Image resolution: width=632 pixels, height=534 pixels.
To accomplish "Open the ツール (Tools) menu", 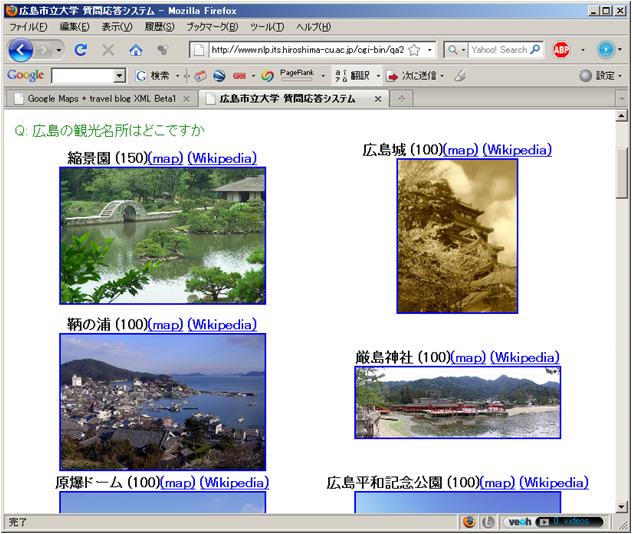I will click(x=266, y=26).
